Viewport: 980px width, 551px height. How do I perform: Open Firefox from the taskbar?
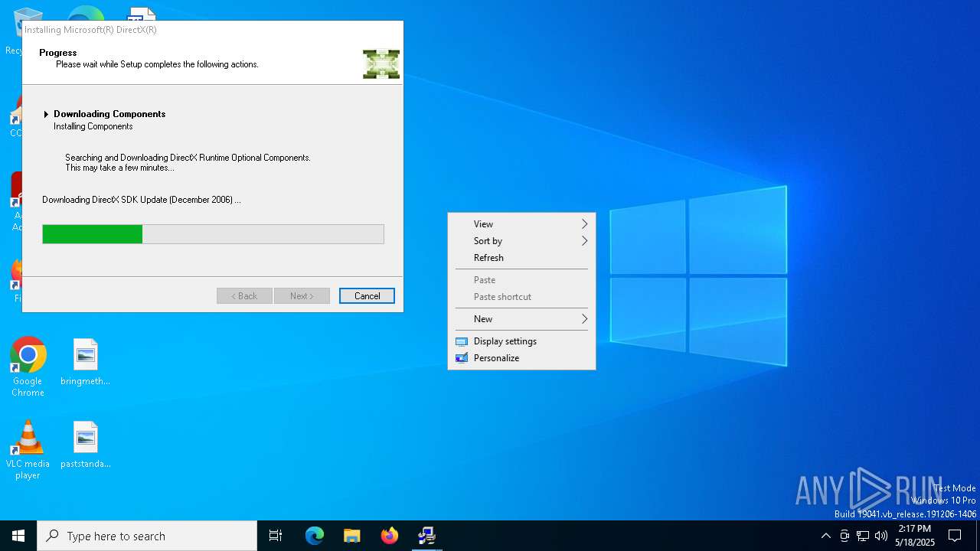390,536
